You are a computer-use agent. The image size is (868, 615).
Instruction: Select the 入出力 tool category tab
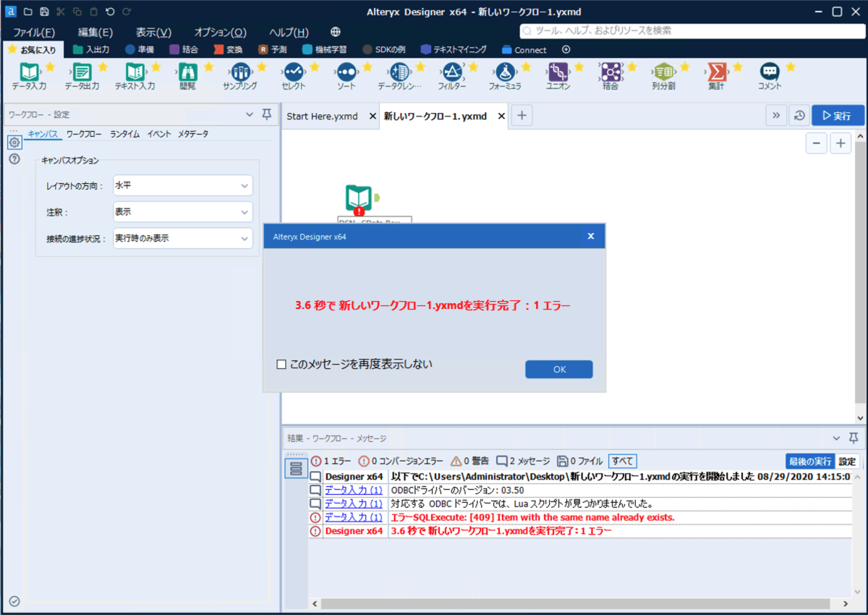pyautogui.click(x=91, y=50)
